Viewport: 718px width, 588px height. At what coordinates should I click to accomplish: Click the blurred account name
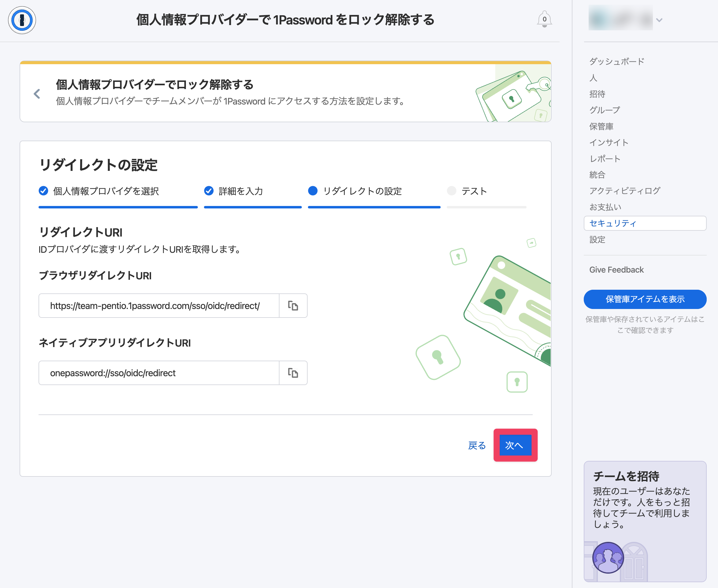point(620,18)
